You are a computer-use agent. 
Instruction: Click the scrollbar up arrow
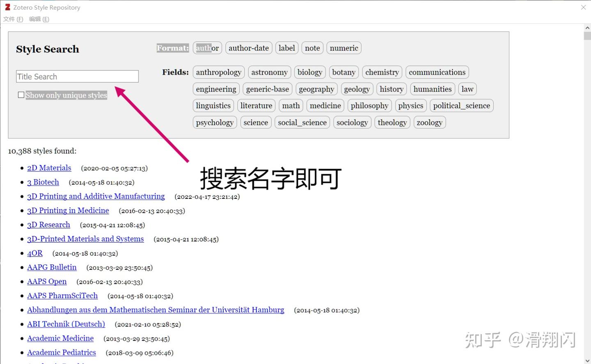click(x=587, y=27)
